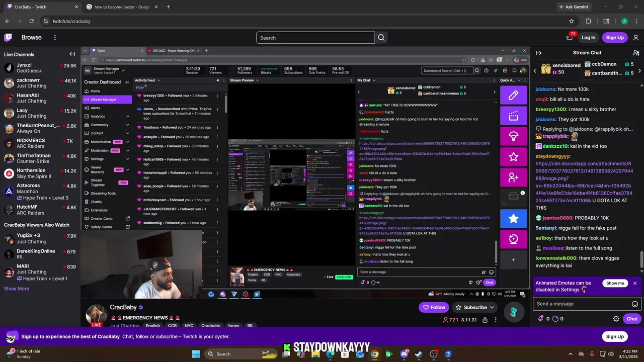Open the Browse page
This screenshot has width=644, height=362.
click(31, 37)
